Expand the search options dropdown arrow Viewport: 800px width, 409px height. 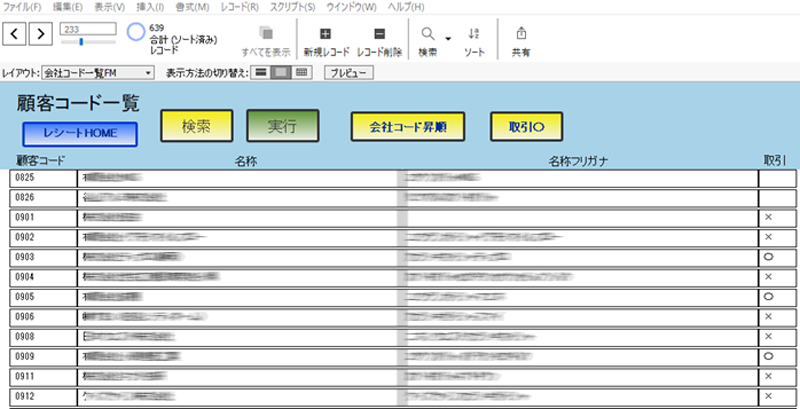coord(449,38)
